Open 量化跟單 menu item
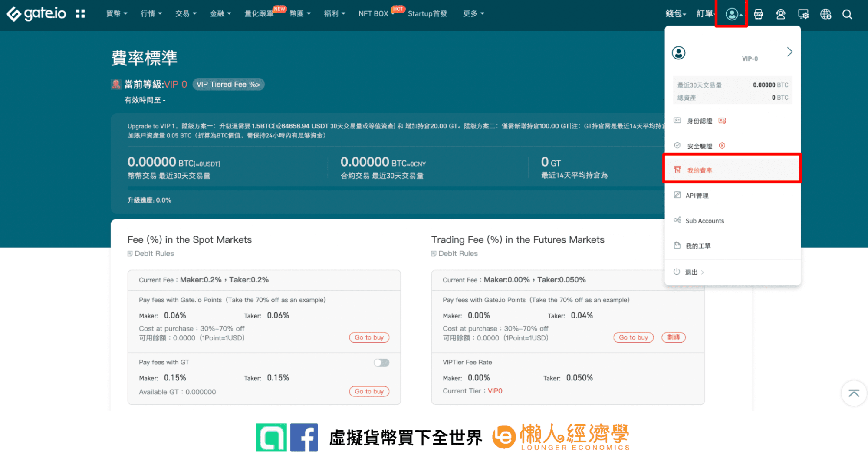Image resolution: width=868 pixels, height=455 pixels. pos(259,14)
